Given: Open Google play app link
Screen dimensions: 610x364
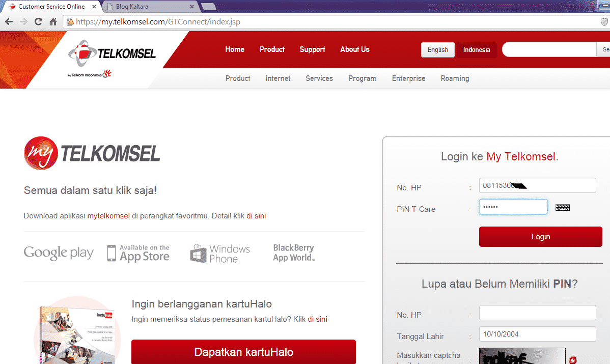Looking at the screenshot, I should (x=59, y=253).
